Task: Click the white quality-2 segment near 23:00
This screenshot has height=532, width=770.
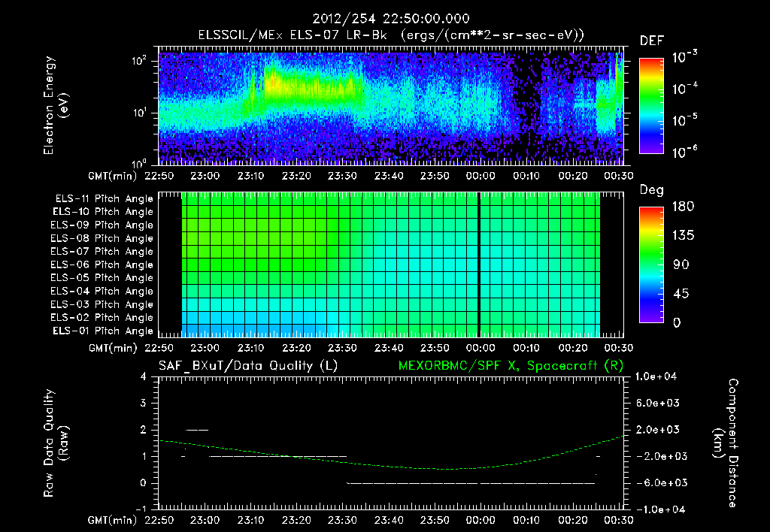Action: pyautogui.click(x=197, y=430)
